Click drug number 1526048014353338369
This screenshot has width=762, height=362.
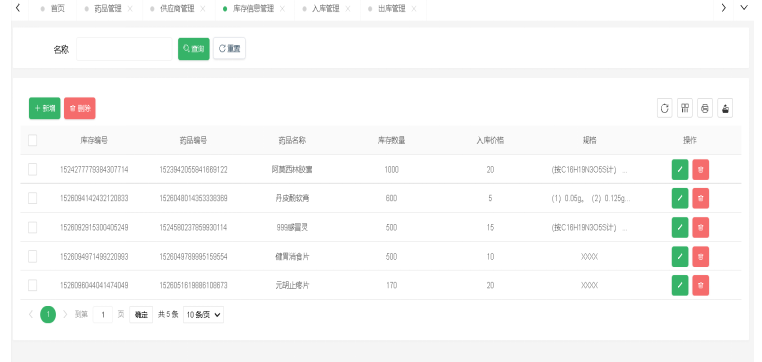coord(193,198)
